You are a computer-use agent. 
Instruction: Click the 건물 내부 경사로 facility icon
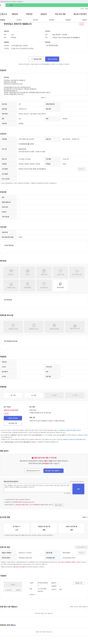(75, 327)
